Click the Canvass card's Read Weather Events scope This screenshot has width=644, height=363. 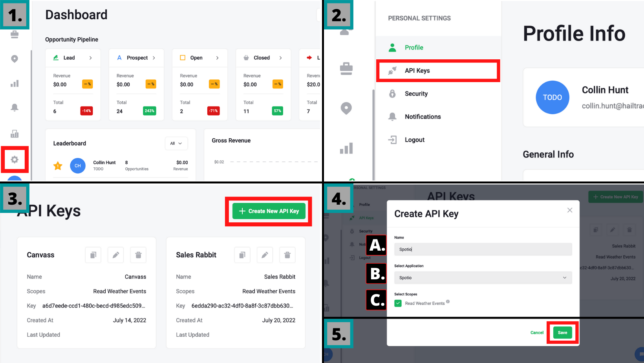click(x=120, y=291)
